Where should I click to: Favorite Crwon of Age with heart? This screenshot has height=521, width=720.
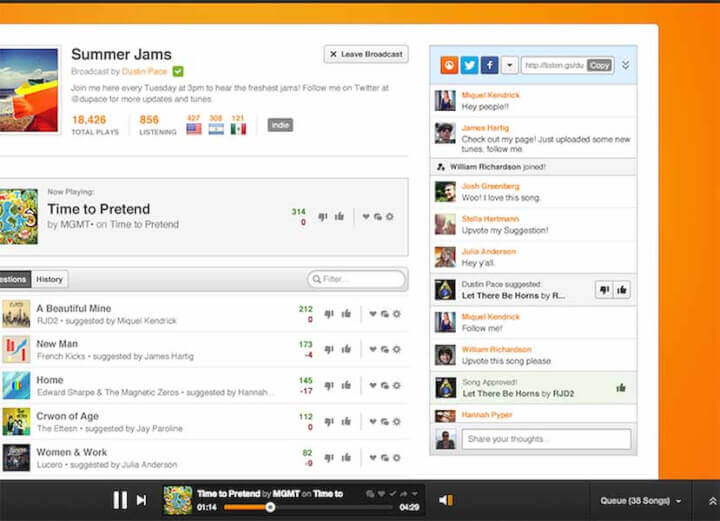pos(373,421)
